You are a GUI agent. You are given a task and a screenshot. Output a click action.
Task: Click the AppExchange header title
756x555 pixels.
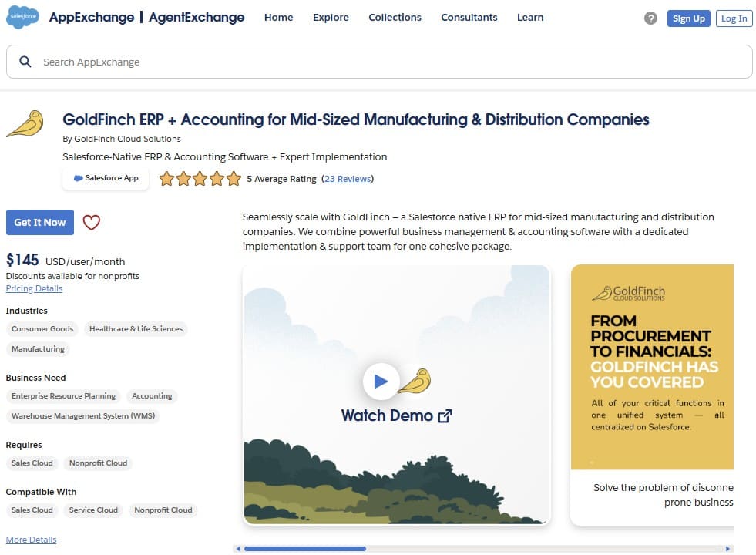point(92,18)
